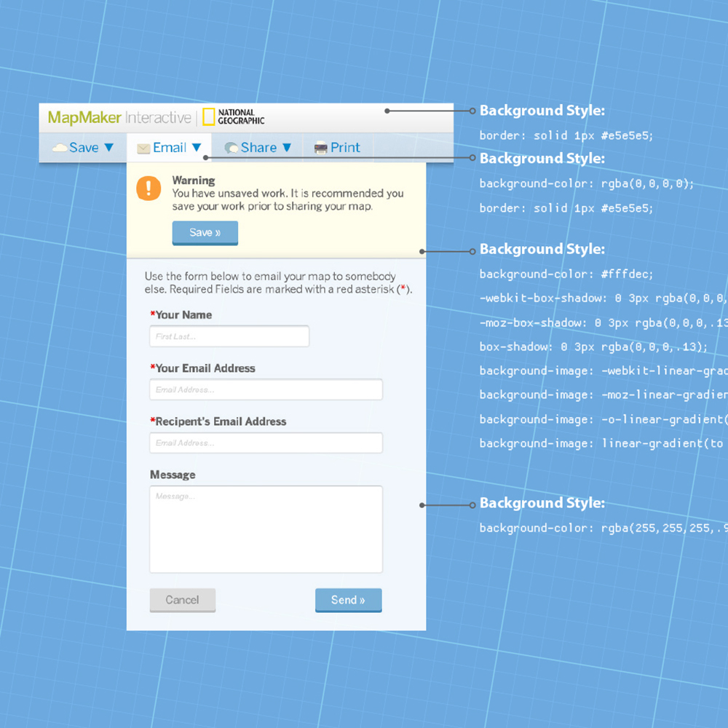The image size is (728, 728).
Task: Click the cloud icon beside Save
Action: coord(60,148)
